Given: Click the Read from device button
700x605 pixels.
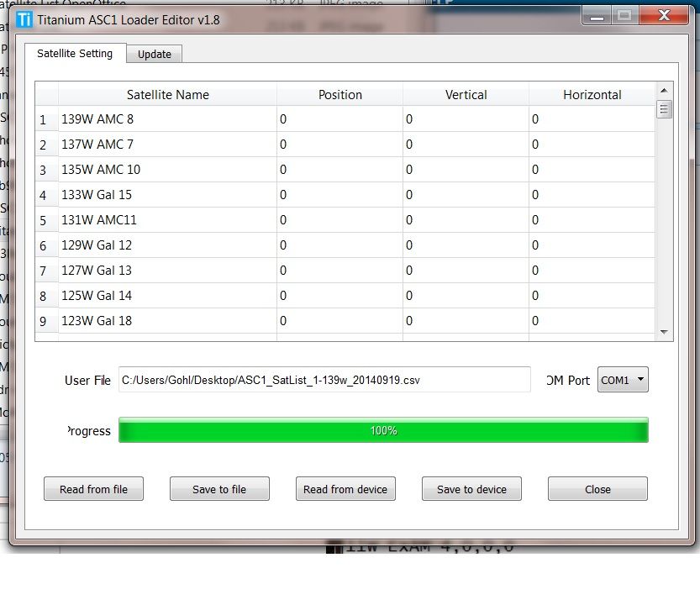Looking at the screenshot, I should coord(345,489).
